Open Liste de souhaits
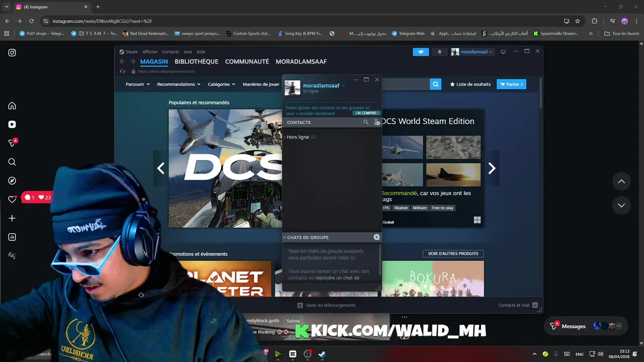 click(470, 84)
